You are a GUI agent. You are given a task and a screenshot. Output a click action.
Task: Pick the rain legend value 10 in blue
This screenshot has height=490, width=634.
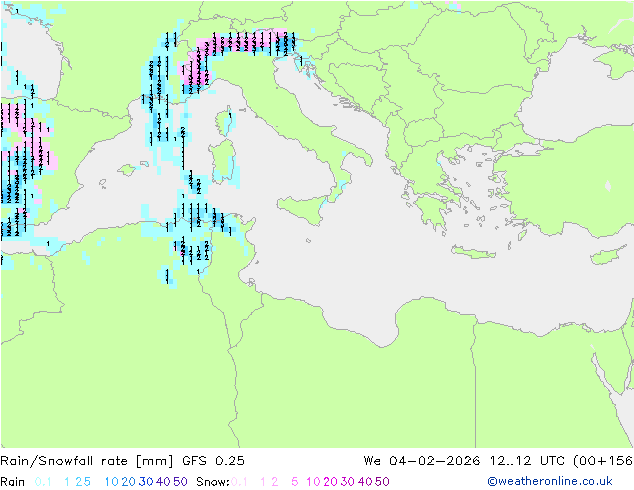(112, 482)
